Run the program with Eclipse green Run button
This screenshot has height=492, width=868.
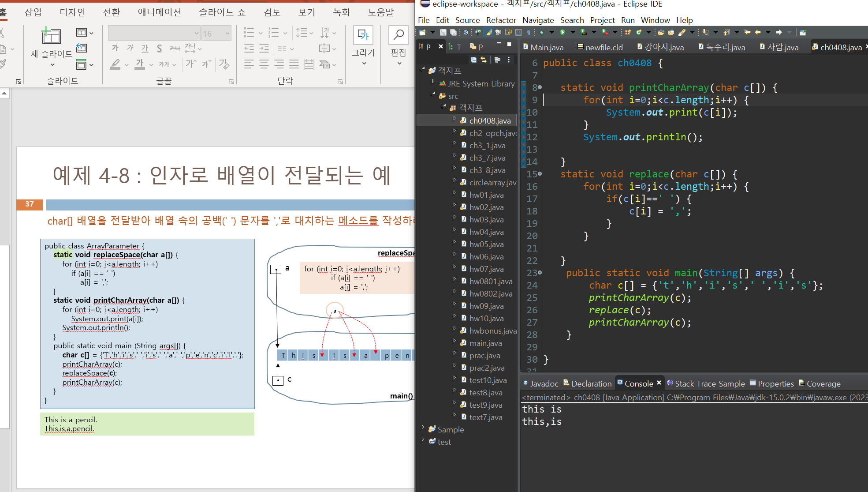tap(563, 32)
